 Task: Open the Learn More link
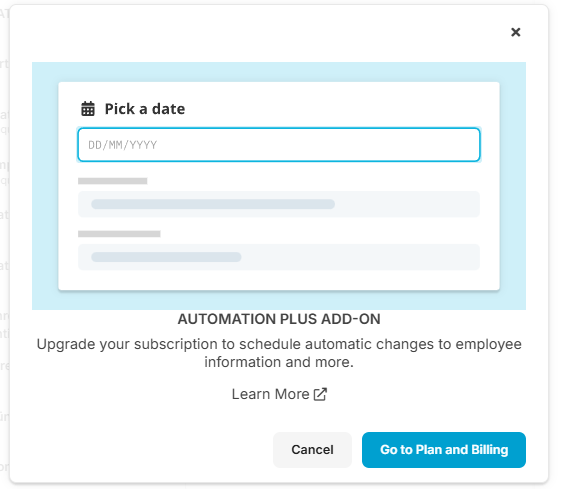(279, 394)
